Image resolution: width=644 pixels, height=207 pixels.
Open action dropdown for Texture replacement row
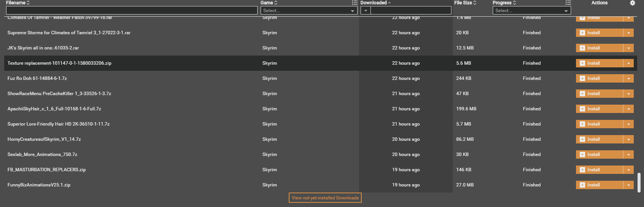(628, 63)
